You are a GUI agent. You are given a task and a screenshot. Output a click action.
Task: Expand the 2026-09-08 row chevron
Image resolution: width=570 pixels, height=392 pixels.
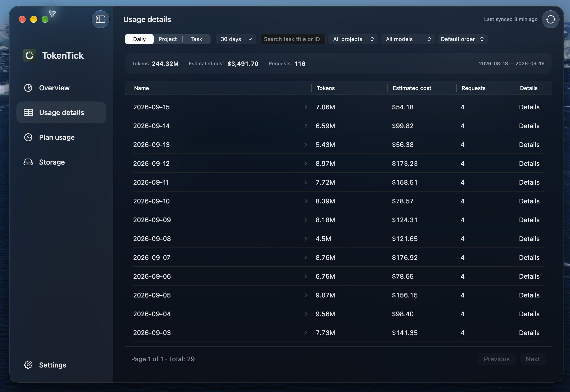tap(306, 239)
